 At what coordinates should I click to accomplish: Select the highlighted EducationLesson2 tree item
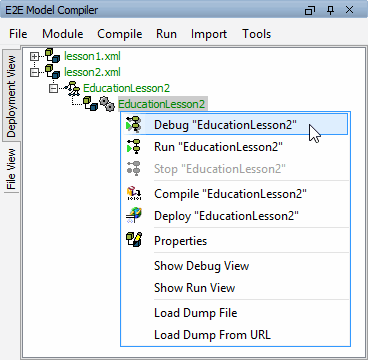(x=161, y=104)
